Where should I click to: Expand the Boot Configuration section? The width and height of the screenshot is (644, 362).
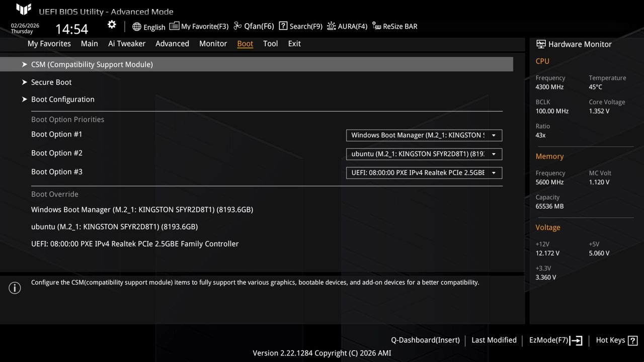(x=62, y=99)
